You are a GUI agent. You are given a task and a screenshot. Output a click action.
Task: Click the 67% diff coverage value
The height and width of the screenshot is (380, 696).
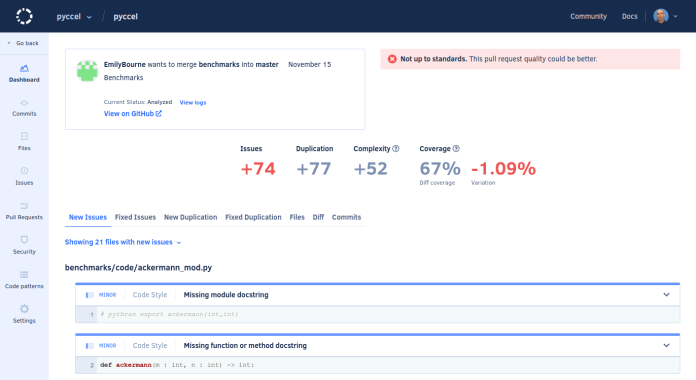coord(440,169)
